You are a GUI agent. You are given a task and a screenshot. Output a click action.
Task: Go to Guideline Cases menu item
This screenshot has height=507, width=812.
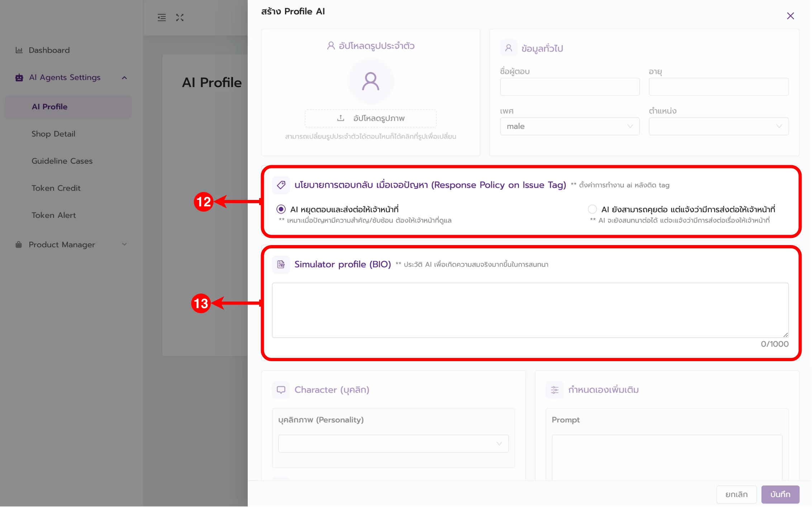[x=62, y=161]
